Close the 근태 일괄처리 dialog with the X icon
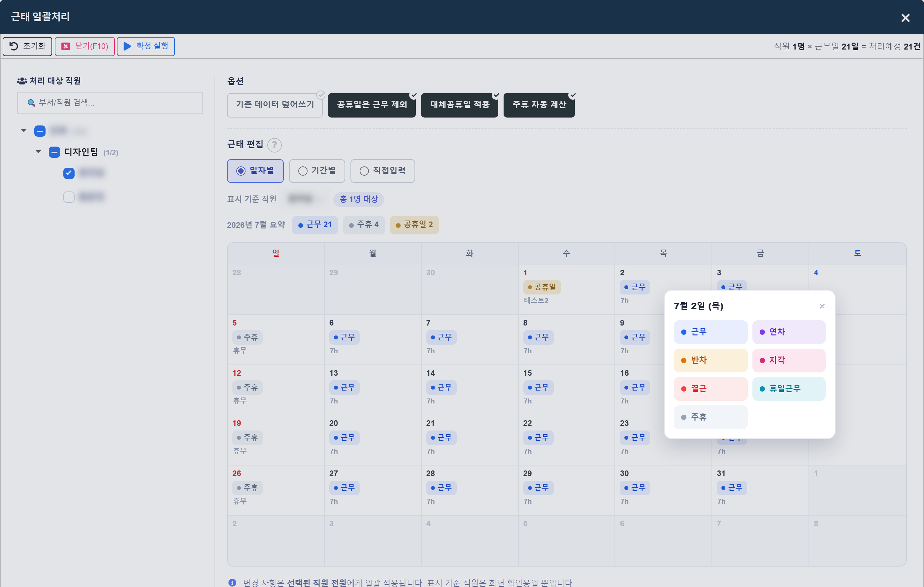The width and height of the screenshot is (924, 587). click(x=905, y=17)
